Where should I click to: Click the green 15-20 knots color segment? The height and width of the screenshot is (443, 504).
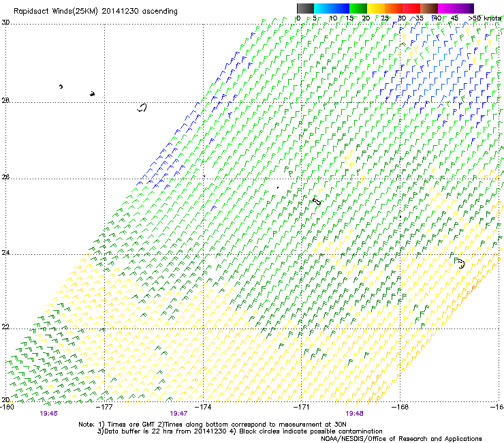[358, 8]
